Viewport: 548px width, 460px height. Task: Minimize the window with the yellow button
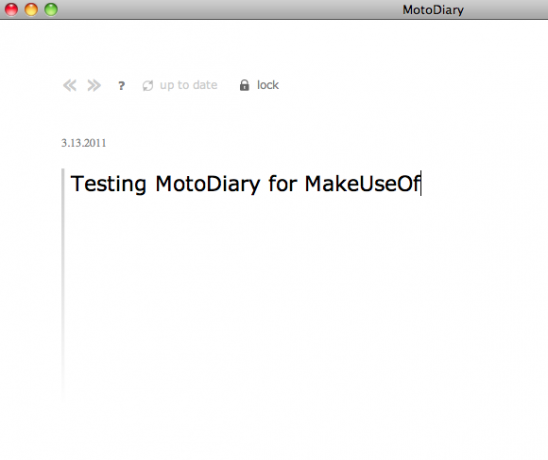(31, 9)
